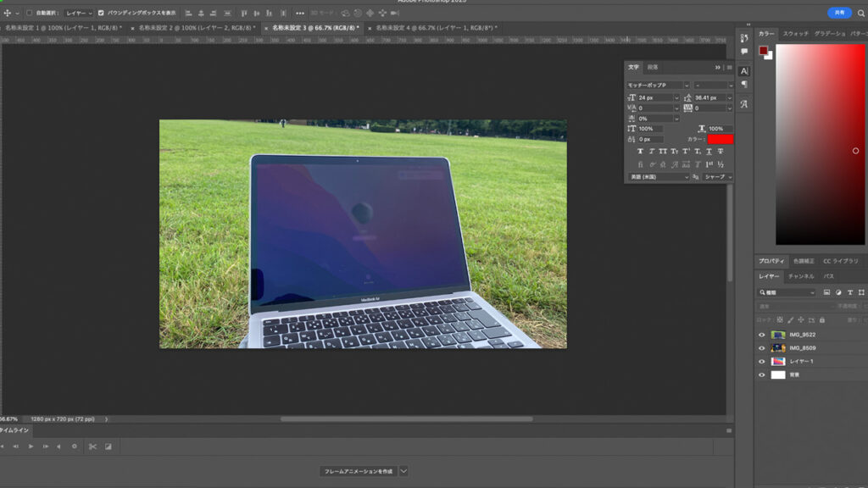Click the align horizontal centers icon
The height and width of the screenshot is (488, 868).
tap(201, 13)
